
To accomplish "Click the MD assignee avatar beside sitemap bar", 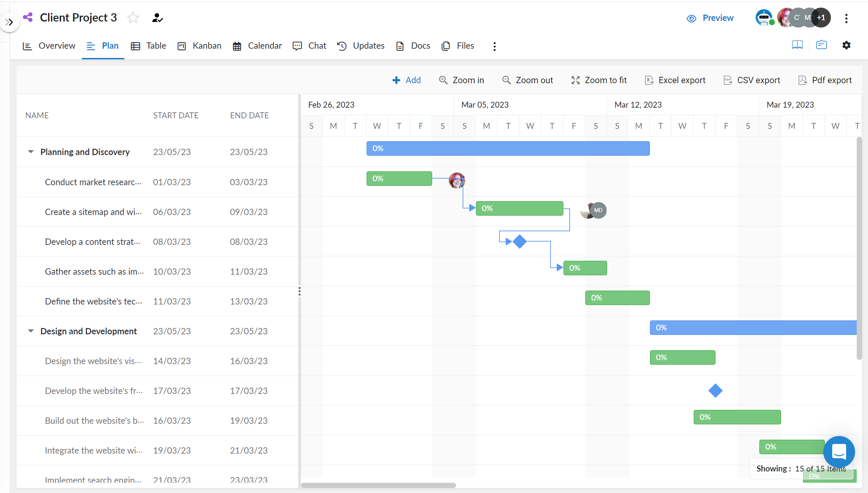I will click(599, 210).
